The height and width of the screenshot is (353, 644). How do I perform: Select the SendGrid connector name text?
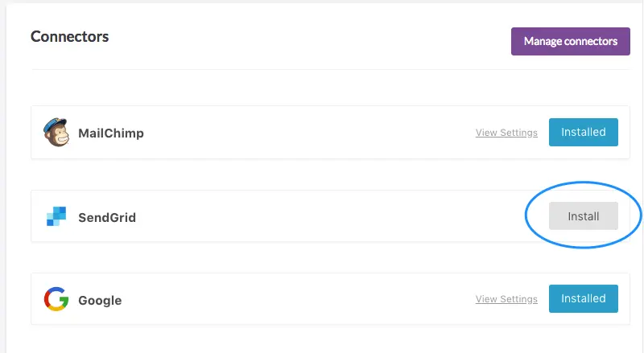click(x=107, y=217)
